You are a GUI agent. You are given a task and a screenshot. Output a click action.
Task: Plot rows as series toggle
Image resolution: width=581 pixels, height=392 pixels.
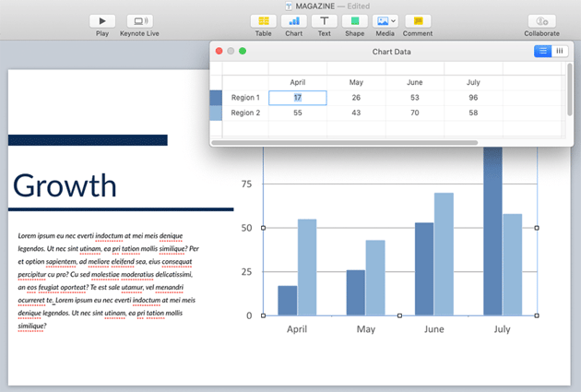click(x=543, y=52)
